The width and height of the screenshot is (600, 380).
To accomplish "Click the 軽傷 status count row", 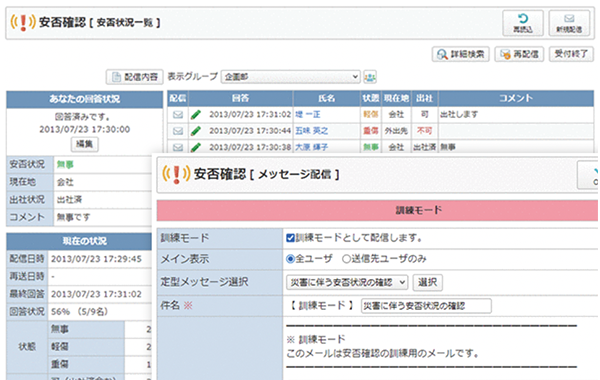I will (100, 347).
